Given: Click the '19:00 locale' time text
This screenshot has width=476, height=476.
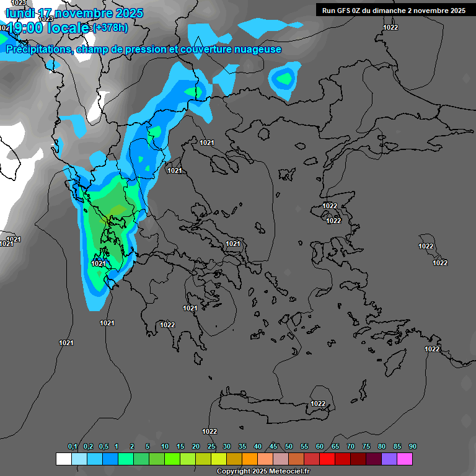Looking at the screenshot, I should pos(46,27).
